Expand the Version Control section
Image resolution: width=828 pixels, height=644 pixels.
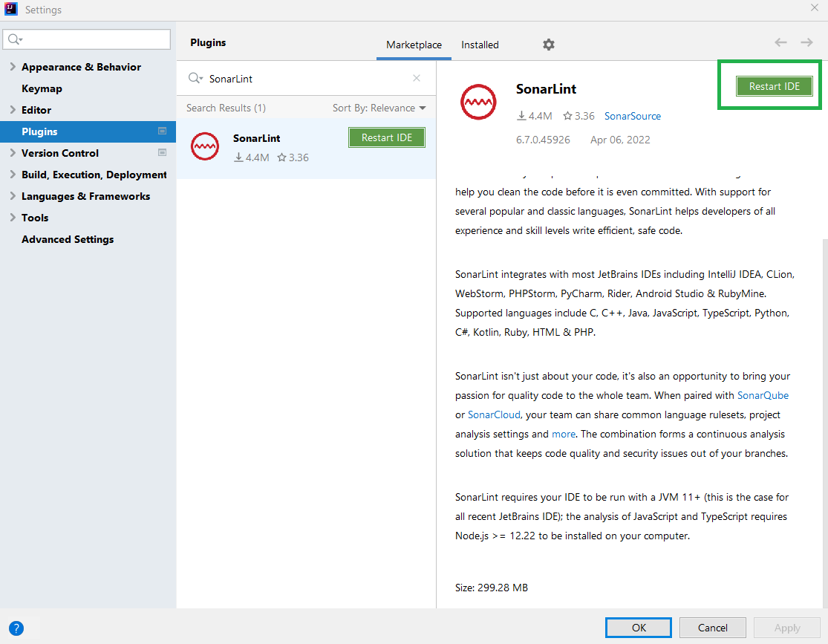[x=13, y=153]
